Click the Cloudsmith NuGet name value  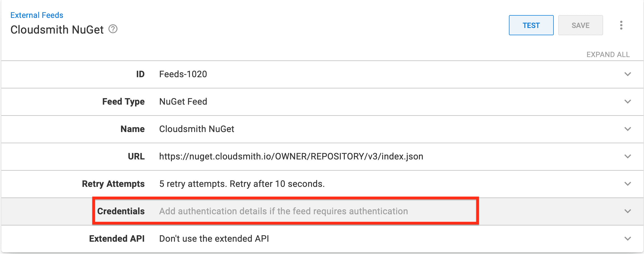point(196,129)
